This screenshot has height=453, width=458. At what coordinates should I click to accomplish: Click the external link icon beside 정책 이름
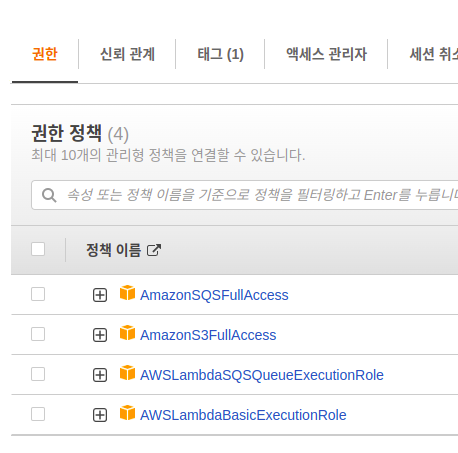pos(154,250)
